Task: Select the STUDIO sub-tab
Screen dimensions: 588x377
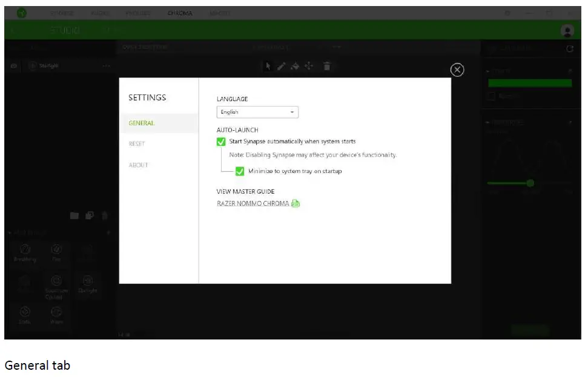Action: click(65, 30)
